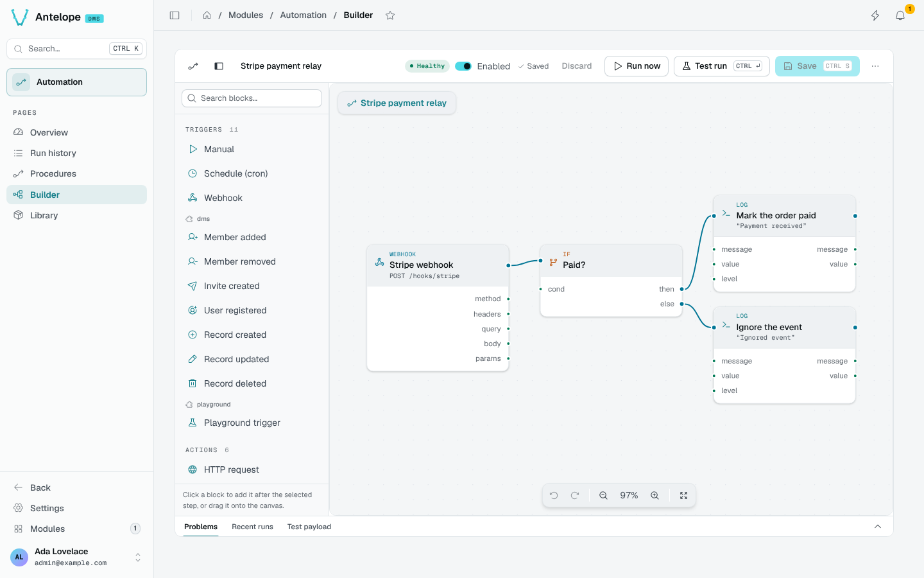Zoom in on the canvas
The image size is (924, 578).
[x=654, y=496]
